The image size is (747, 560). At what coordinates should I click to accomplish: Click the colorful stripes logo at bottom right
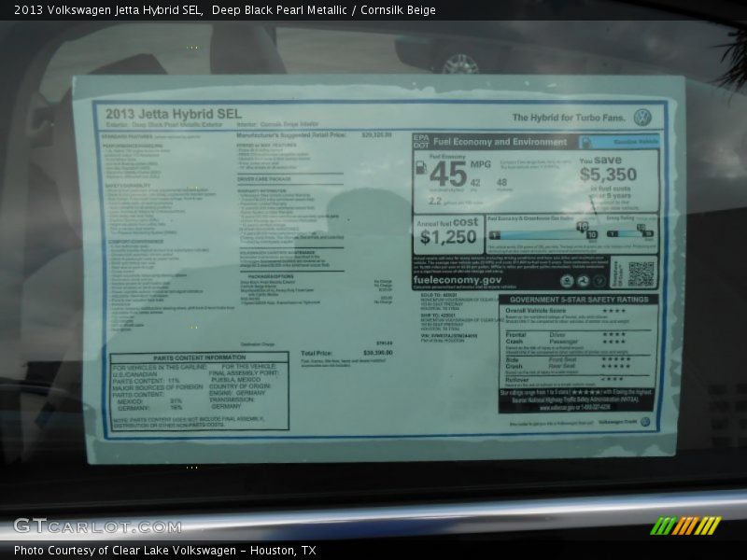point(684,525)
